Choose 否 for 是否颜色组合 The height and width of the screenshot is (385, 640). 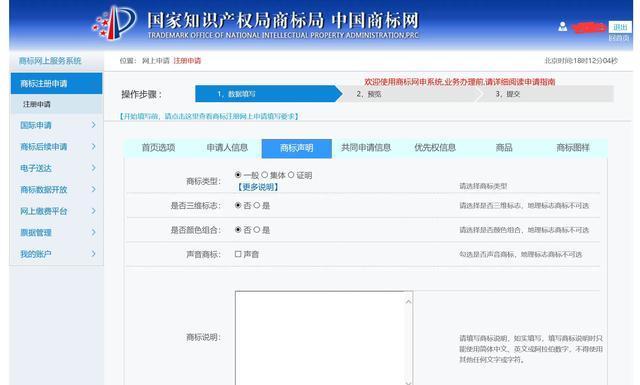click(238, 230)
